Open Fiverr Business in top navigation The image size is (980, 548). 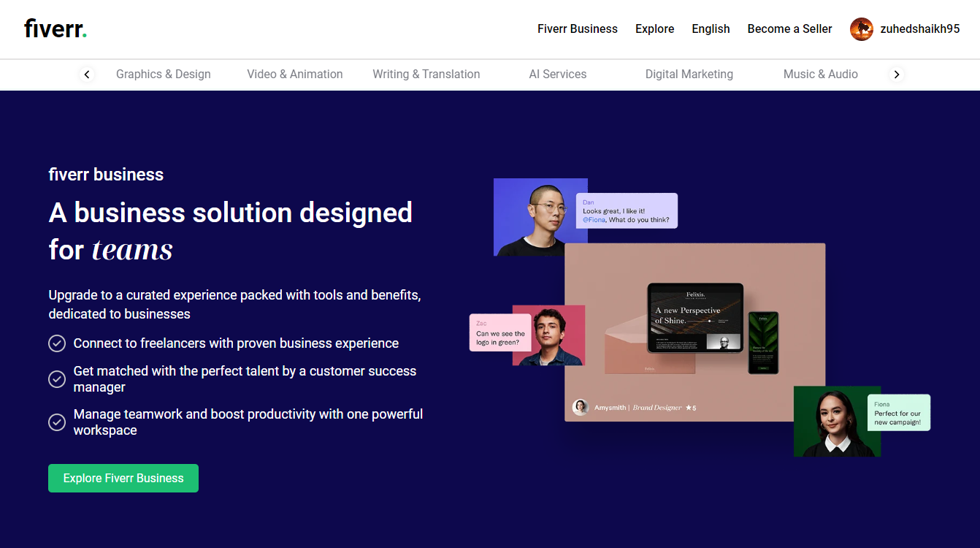pyautogui.click(x=578, y=29)
